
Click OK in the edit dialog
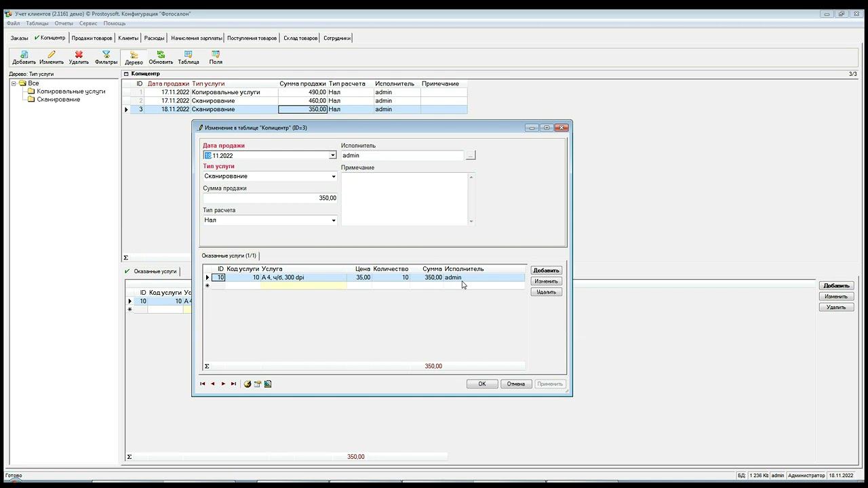[x=482, y=384]
